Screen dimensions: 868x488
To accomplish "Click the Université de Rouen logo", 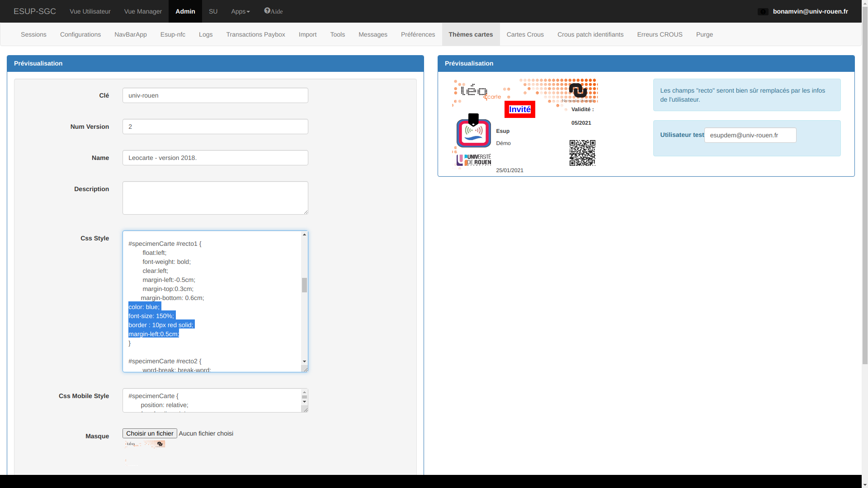I will tap(474, 160).
